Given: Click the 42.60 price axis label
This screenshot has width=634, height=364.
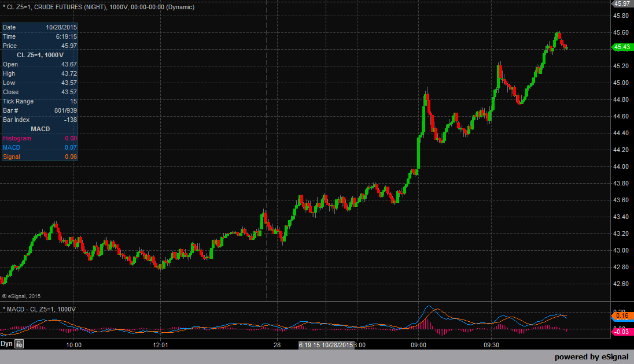Looking at the screenshot, I should (621, 284).
